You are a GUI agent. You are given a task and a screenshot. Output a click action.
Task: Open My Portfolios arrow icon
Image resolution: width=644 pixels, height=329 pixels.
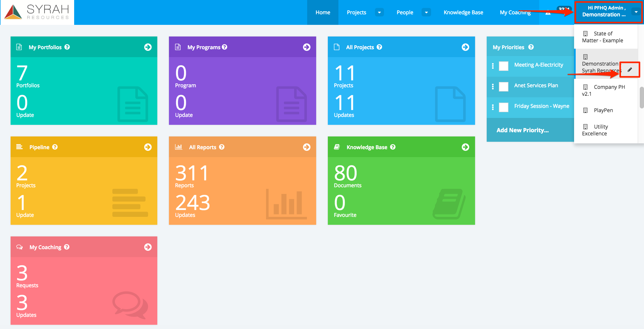[x=148, y=47]
